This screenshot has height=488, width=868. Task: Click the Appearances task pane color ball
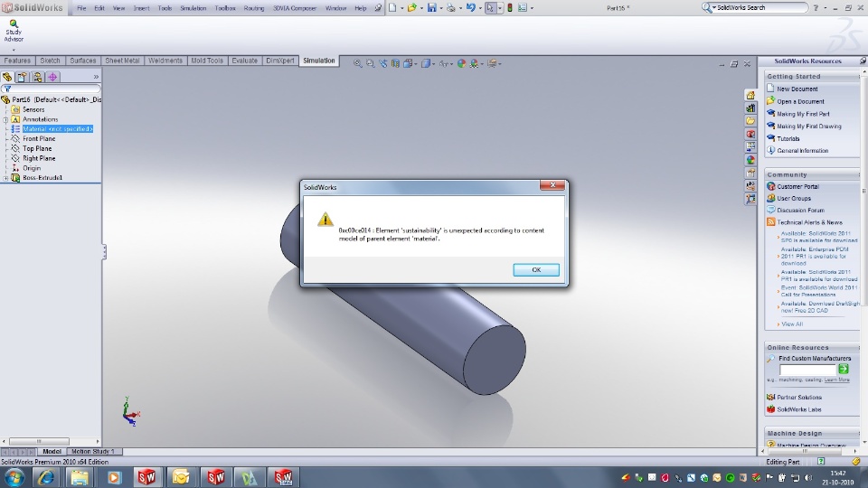pyautogui.click(x=750, y=160)
